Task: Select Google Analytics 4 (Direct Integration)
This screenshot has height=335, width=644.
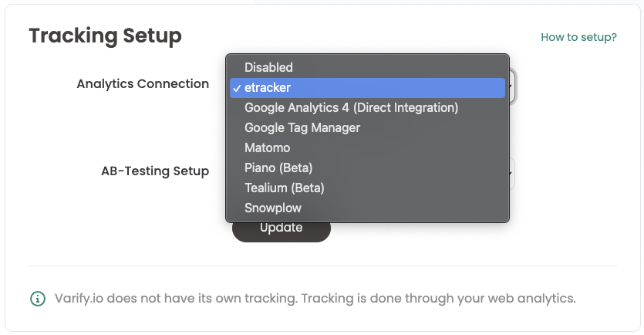Action: coord(367,108)
